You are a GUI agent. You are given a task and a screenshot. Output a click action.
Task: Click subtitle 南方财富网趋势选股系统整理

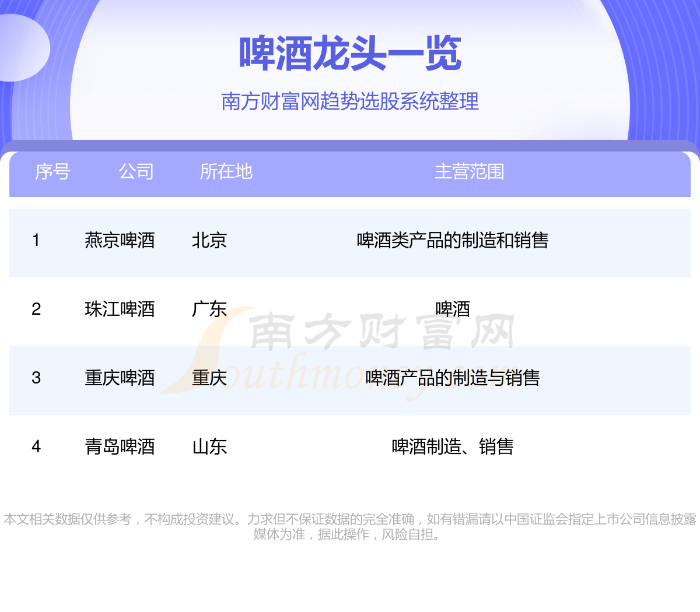click(x=350, y=101)
